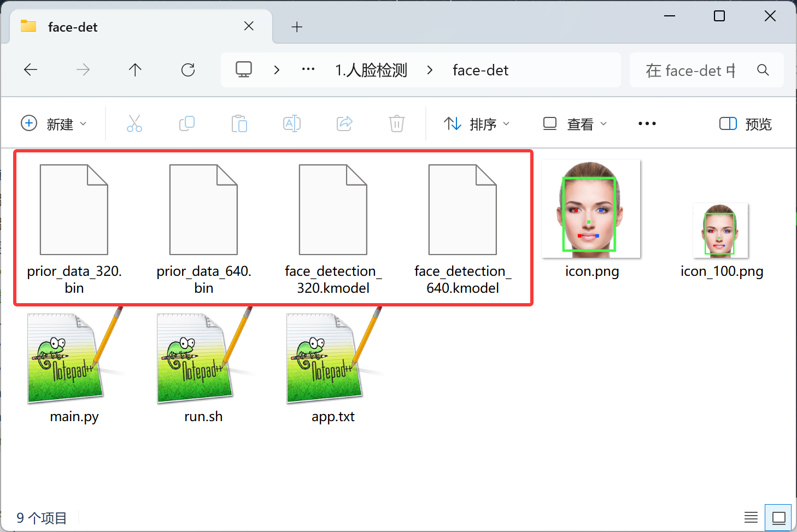This screenshot has height=532, width=797.
Task: Expand the chevron after the PC icon
Action: pyautogui.click(x=277, y=70)
